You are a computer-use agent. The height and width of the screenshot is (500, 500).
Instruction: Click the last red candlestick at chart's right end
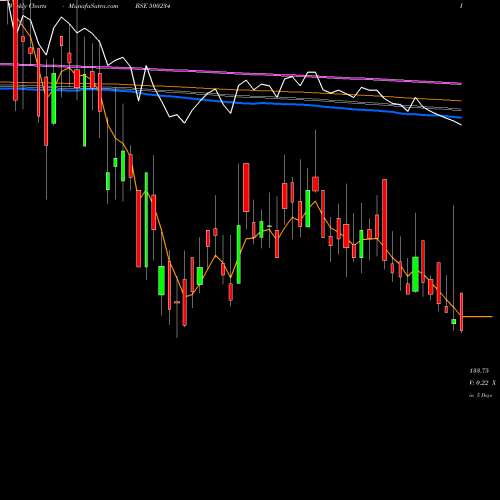coord(462,311)
